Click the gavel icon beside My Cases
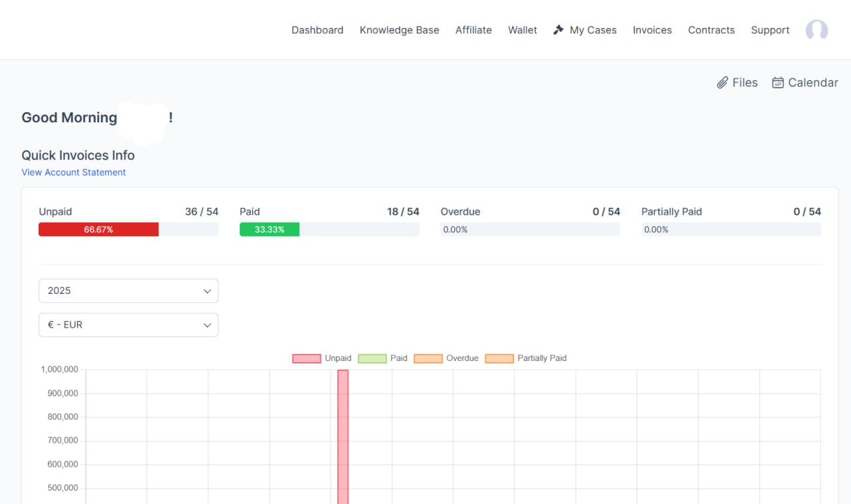851x504 pixels. 558,30
